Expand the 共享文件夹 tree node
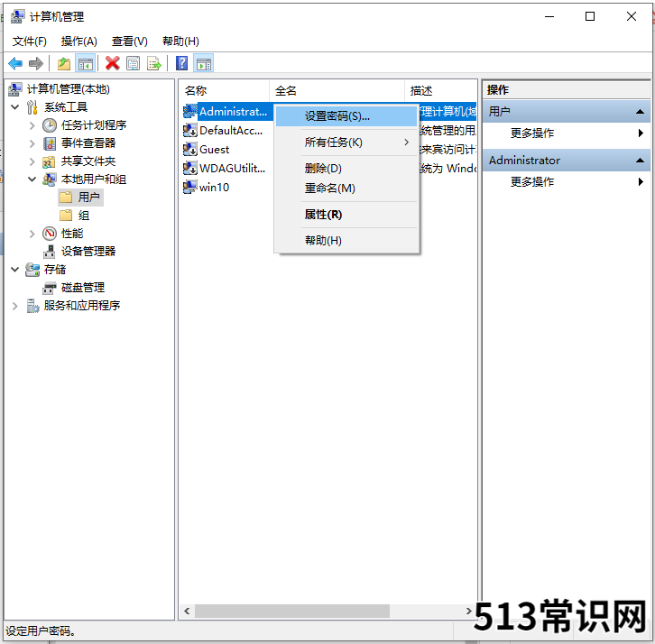Viewport: 655px width, 644px height. 32,161
